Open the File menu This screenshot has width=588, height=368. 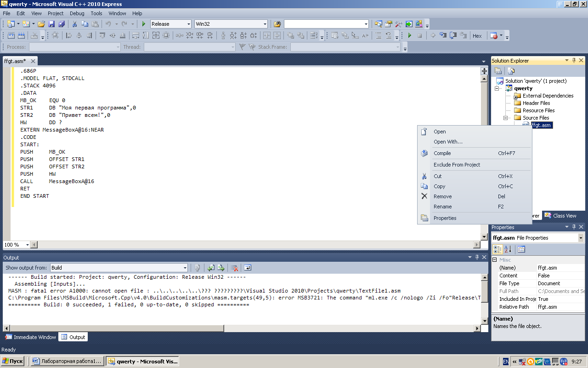pyautogui.click(x=6, y=13)
